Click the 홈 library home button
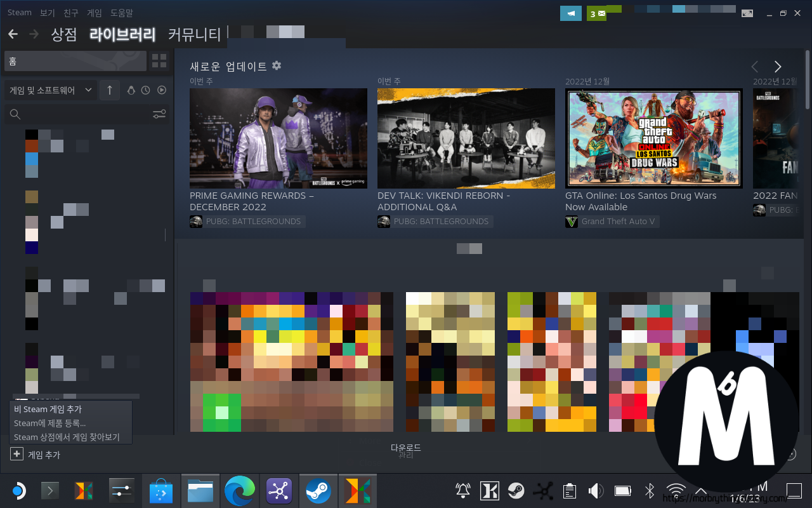Image resolution: width=812 pixels, height=508 pixels. [75, 61]
